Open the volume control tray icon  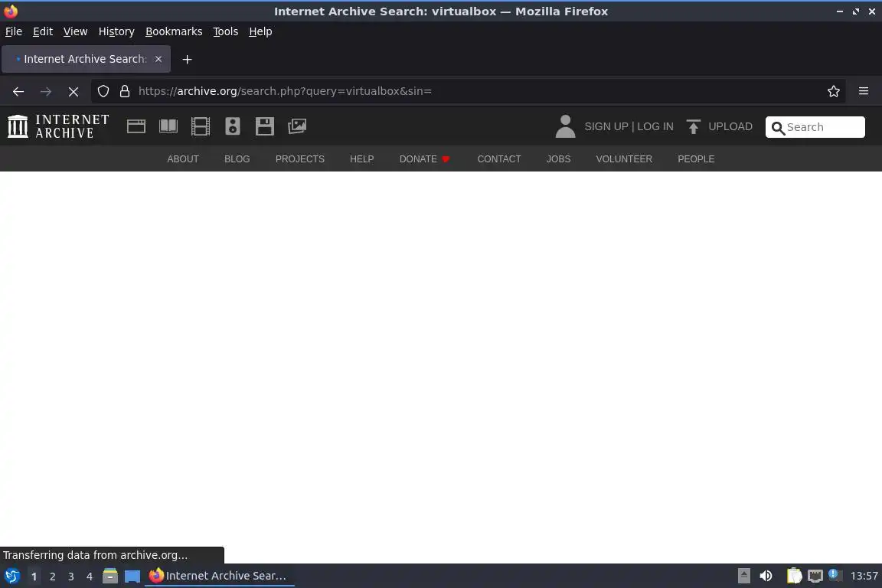tap(766, 576)
